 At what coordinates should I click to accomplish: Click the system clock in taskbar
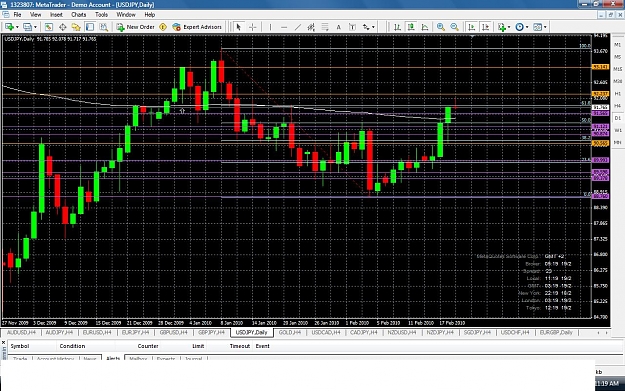[x=607, y=383]
